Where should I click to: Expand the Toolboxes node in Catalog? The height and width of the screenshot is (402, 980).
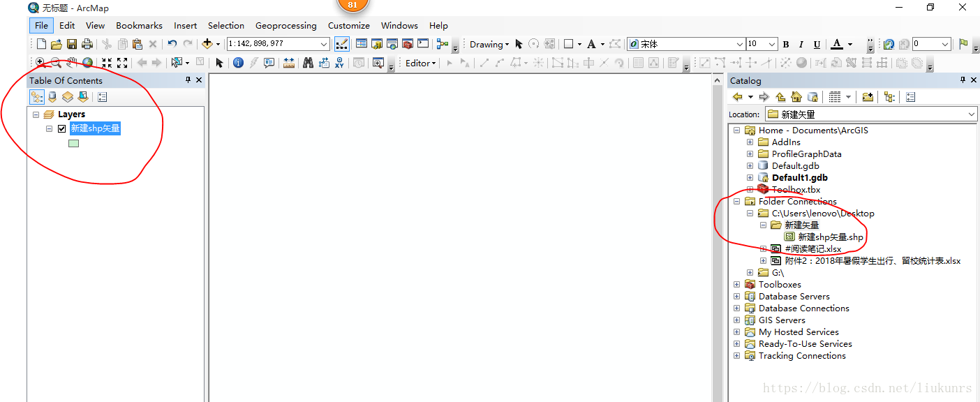point(737,285)
